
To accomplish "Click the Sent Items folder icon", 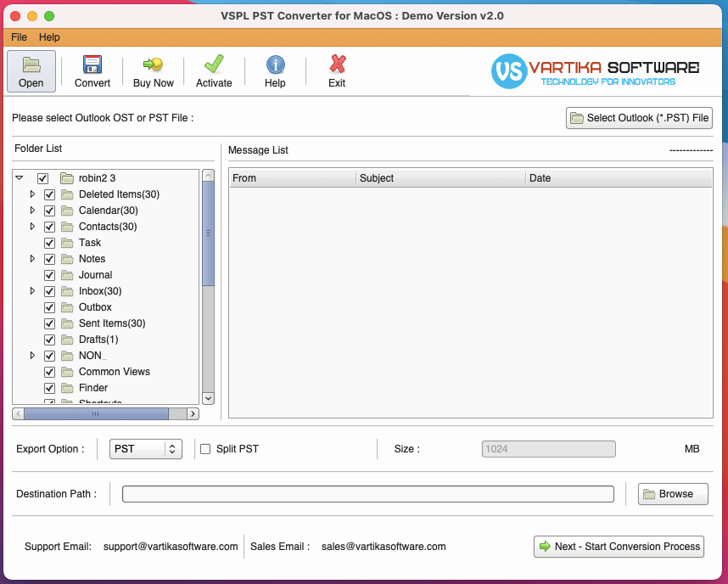I will [x=67, y=323].
